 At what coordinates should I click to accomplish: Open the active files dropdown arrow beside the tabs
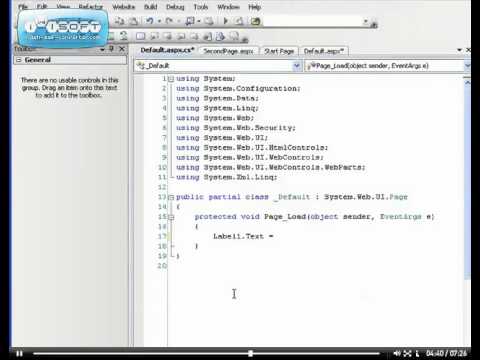coord(459,50)
